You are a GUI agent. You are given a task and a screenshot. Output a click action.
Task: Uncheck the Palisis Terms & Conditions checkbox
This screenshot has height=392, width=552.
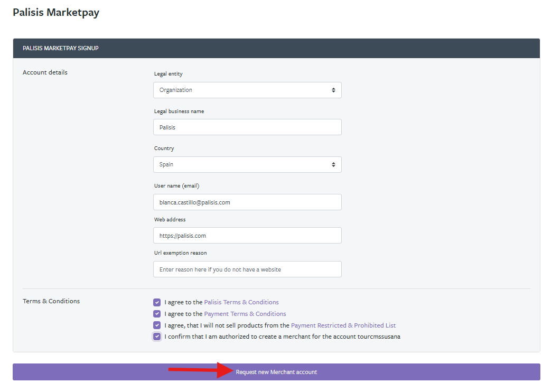click(x=157, y=302)
